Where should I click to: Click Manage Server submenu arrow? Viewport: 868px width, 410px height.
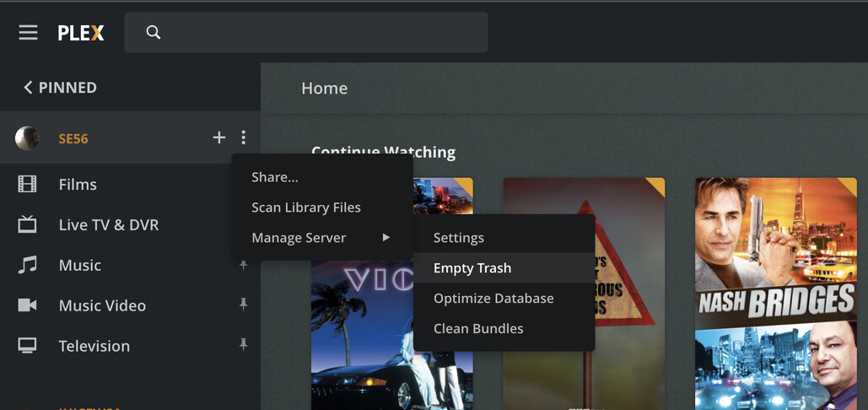[x=386, y=238]
